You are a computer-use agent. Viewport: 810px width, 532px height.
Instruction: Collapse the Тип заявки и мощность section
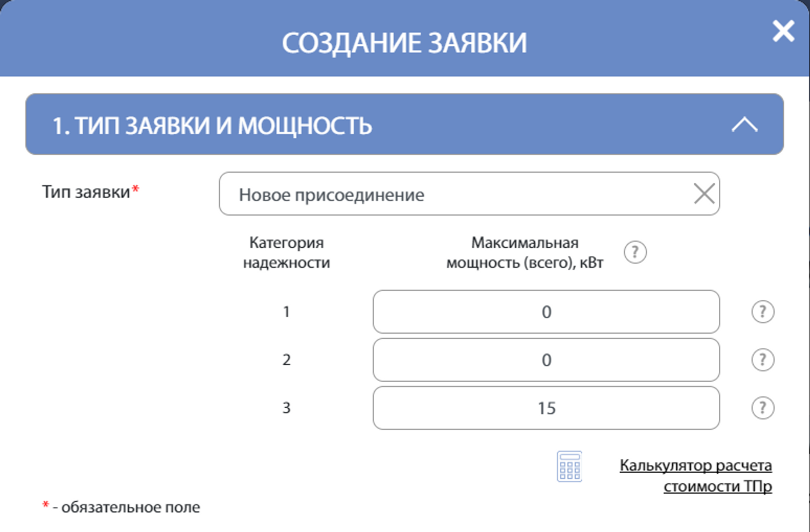click(744, 125)
